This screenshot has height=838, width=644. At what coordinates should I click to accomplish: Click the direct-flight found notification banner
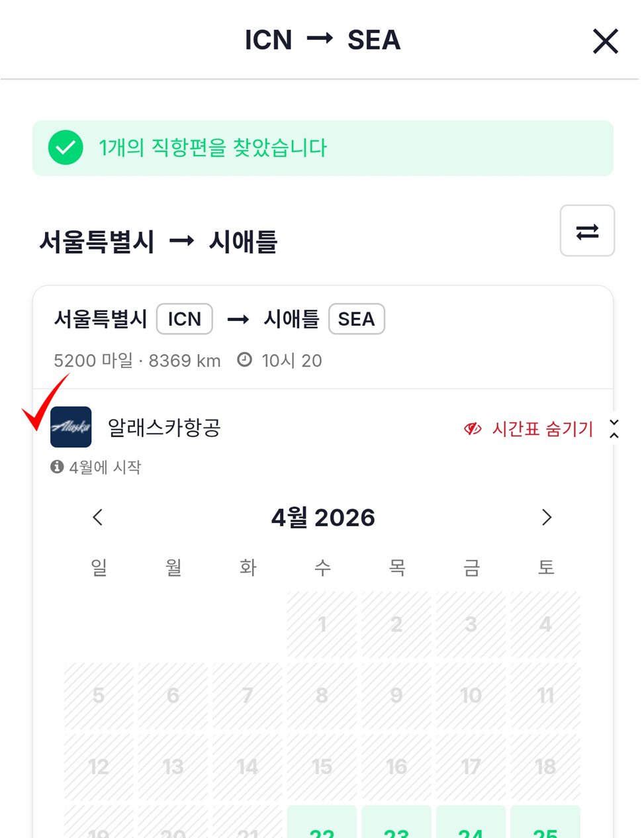coord(323,148)
